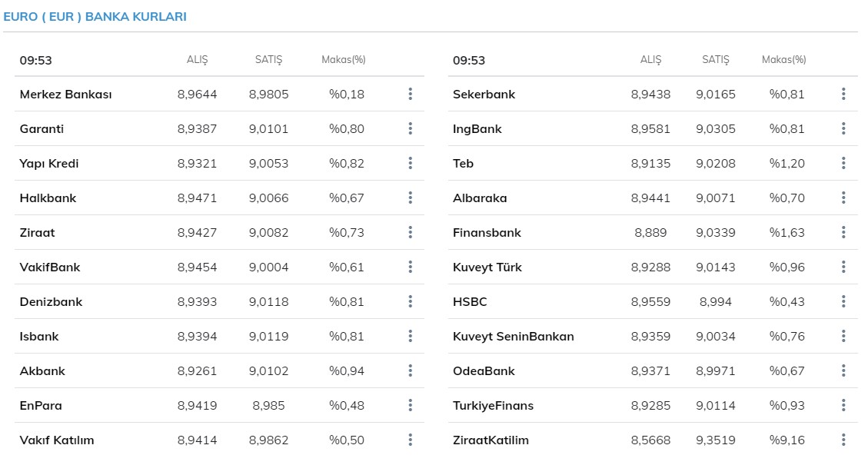Image resolution: width=868 pixels, height=475 pixels.
Task: Click the EURO (EUR) BANKA KURLARI heading
Action: pyautogui.click(x=95, y=16)
